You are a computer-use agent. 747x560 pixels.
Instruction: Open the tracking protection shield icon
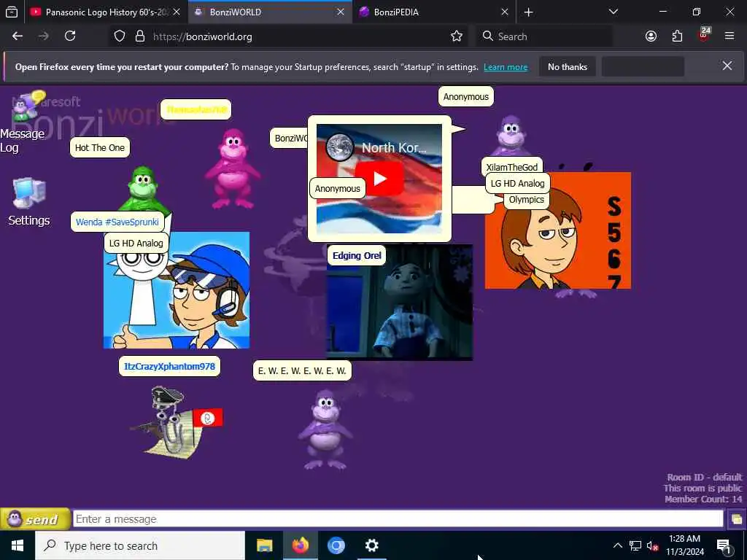click(120, 36)
